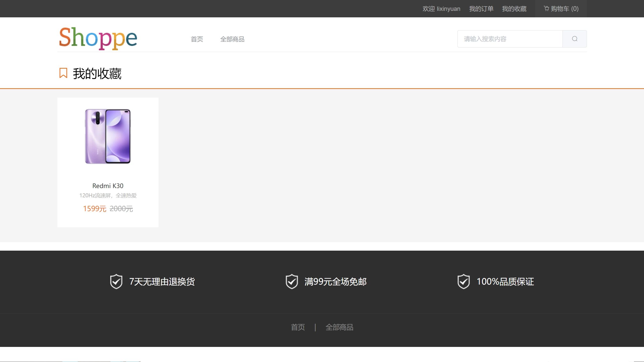Screen dimensions: 644x362
Task: Open 我的订单 in the top bar
Action: [x=481, y=9]
